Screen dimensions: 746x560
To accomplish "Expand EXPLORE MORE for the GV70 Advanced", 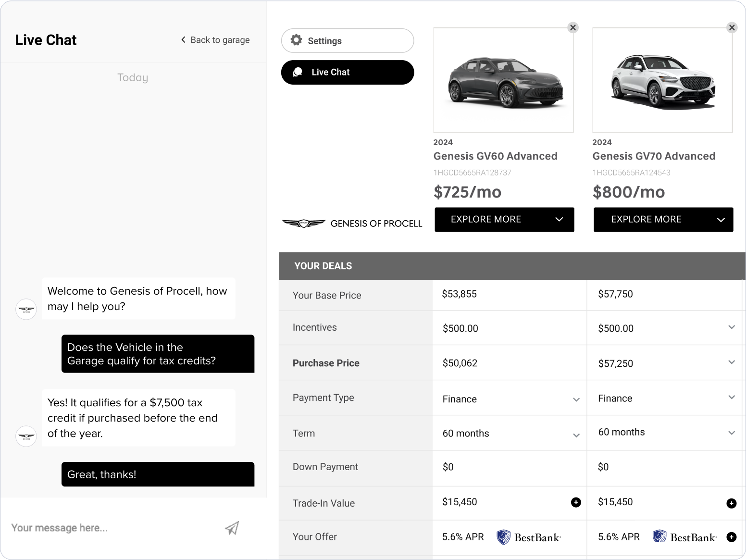I will 663,220.
